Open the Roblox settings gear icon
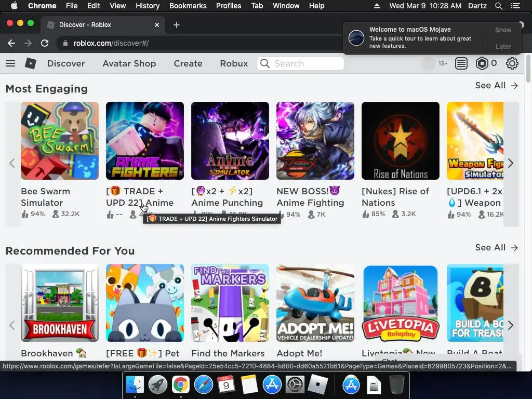The width and height of the screenshot is (532, 399). coord(512,63)
